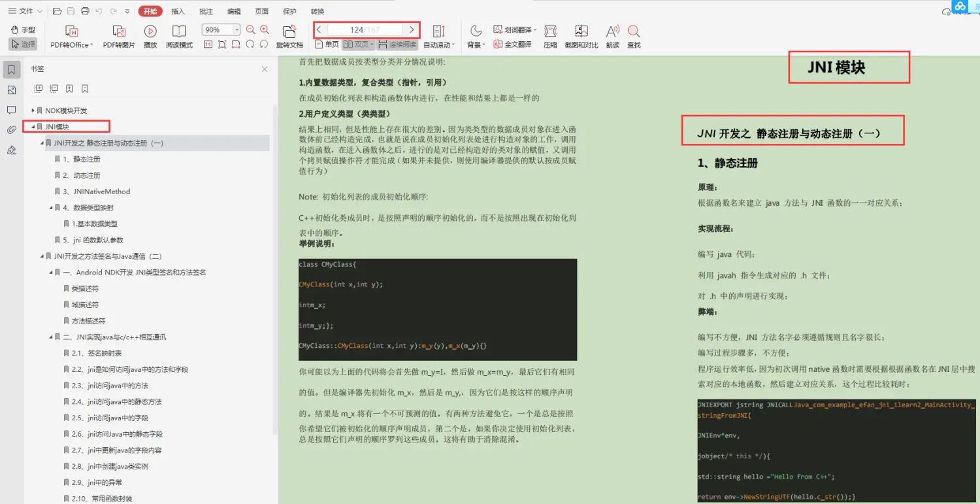Viewport: 980px width, 504px height.
Task: Click the 全文翻译 full translation button
Action: tap(513, 44)
